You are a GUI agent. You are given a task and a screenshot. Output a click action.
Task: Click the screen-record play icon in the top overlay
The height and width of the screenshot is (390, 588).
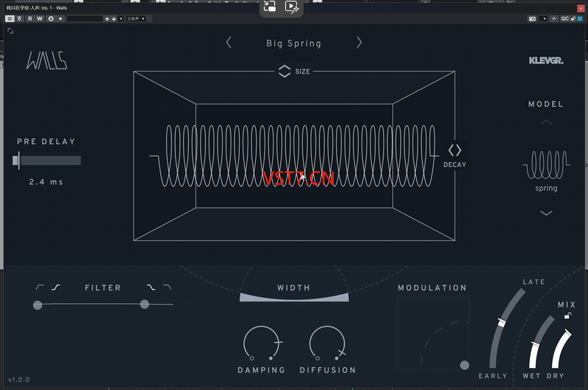click(292, 7)
